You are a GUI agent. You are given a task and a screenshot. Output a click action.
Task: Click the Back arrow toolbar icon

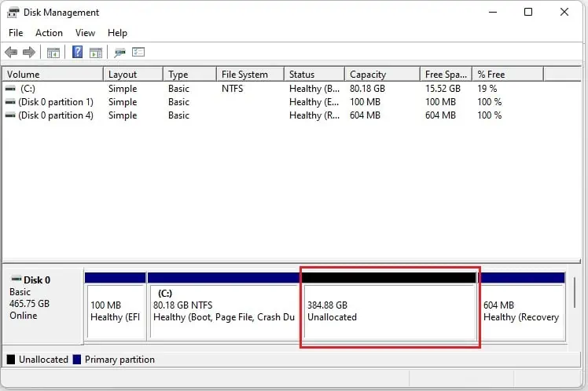coord(11,53)
